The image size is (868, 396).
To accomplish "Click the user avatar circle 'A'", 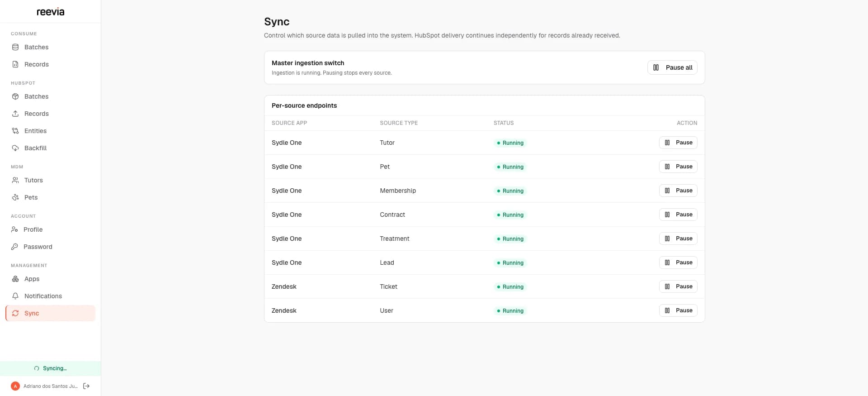I will pos(15,386).
